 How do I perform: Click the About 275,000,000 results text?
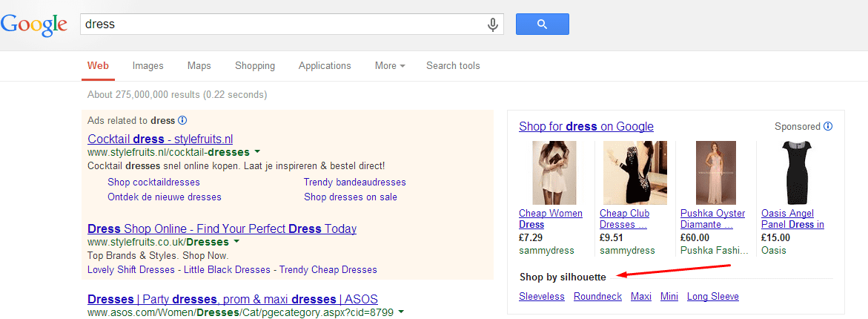pos(177,95)
